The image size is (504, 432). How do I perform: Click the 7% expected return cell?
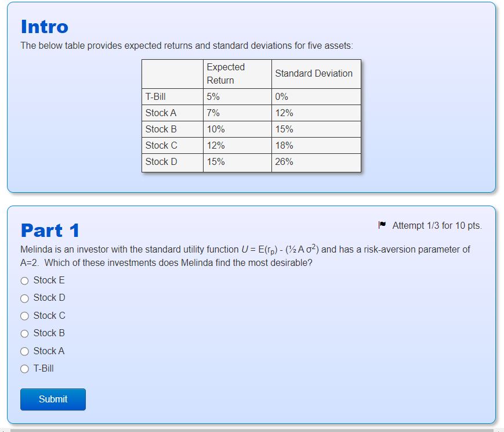pos(237,113)
